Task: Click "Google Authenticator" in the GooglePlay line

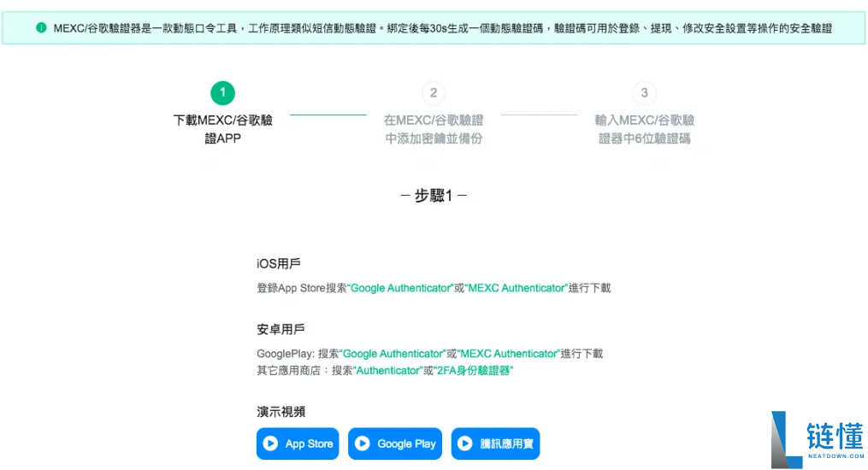Action: [x=393, y=354]
